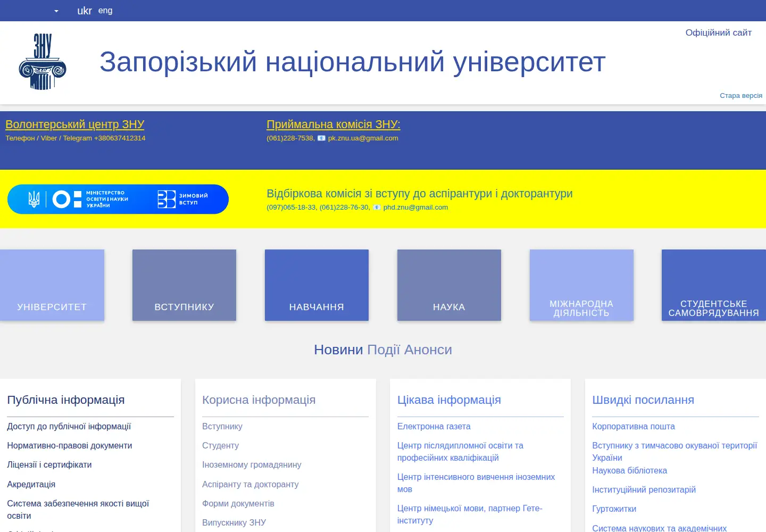This screenshot has height=532, width=766.
Task: Open the Корпоративна пошта link
Action: click(x=634, y=427)
